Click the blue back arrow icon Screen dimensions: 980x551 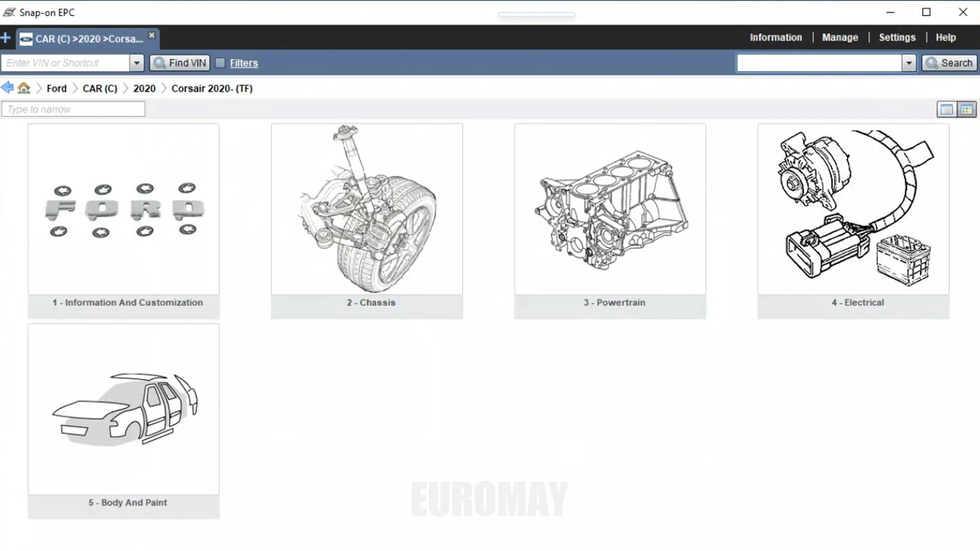coord(7,88)
